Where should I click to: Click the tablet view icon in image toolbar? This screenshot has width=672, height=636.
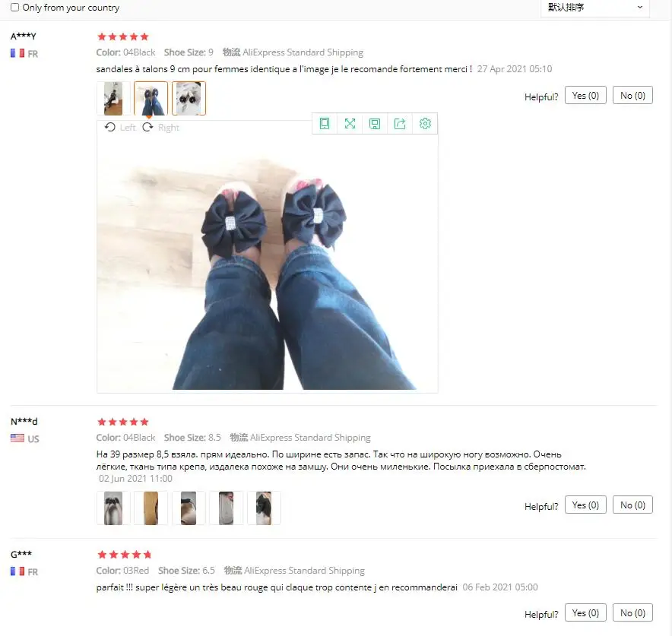point(325,124)
